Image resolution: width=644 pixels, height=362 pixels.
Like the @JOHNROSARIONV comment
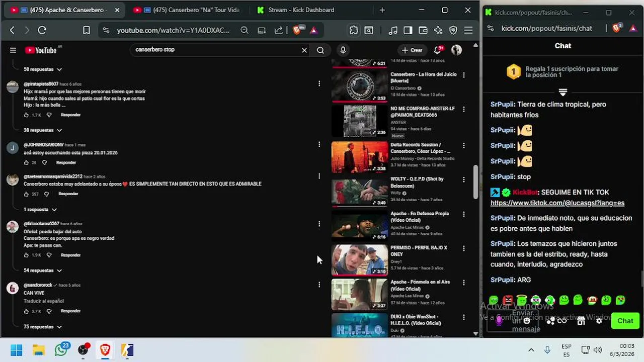[26, 163]
